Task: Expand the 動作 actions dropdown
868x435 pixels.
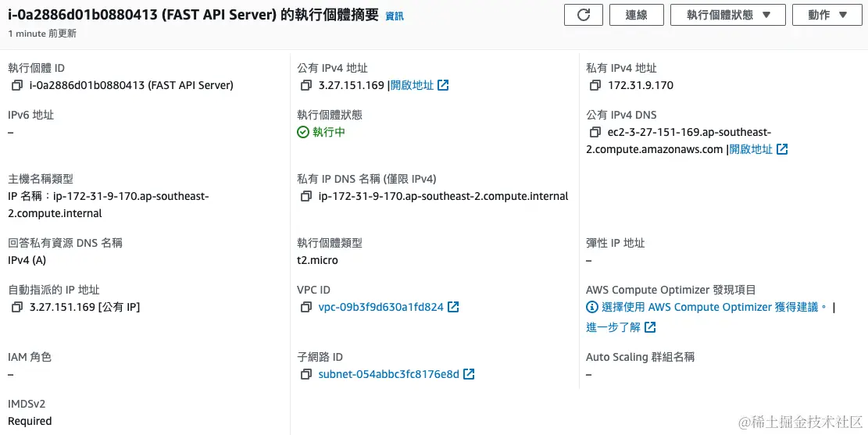Action: point(827,15)
